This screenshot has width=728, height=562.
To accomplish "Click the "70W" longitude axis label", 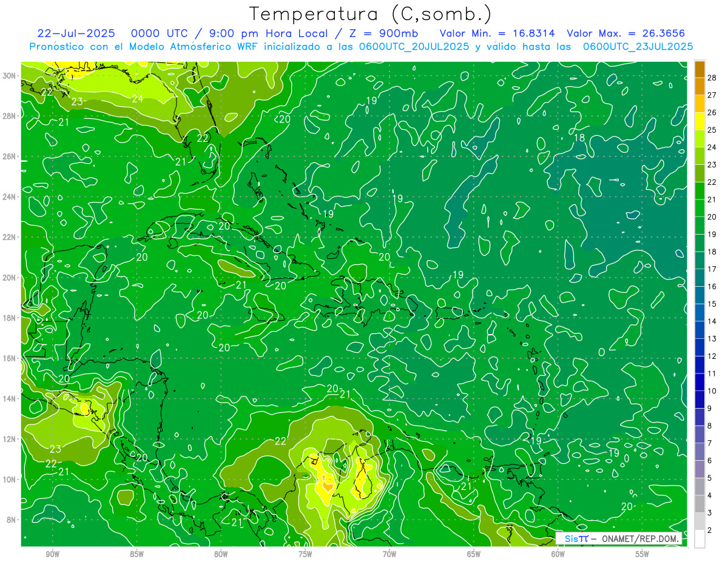I will [389, 554].
